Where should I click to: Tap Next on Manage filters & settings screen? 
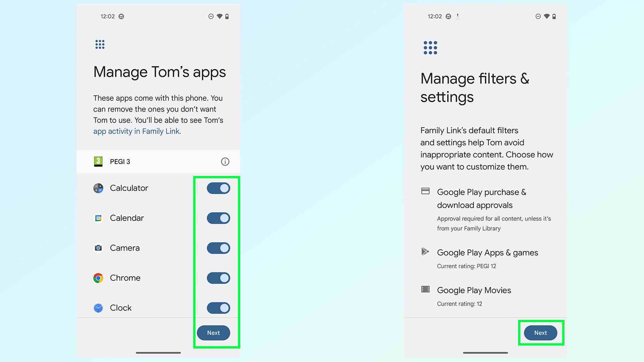point(541,333)
